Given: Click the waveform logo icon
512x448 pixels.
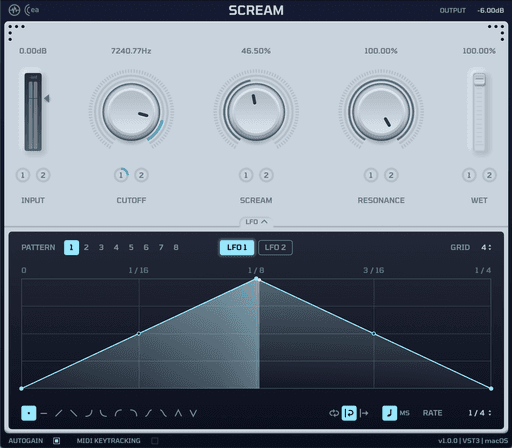Looking at the screenshot, I should point(14,10).
